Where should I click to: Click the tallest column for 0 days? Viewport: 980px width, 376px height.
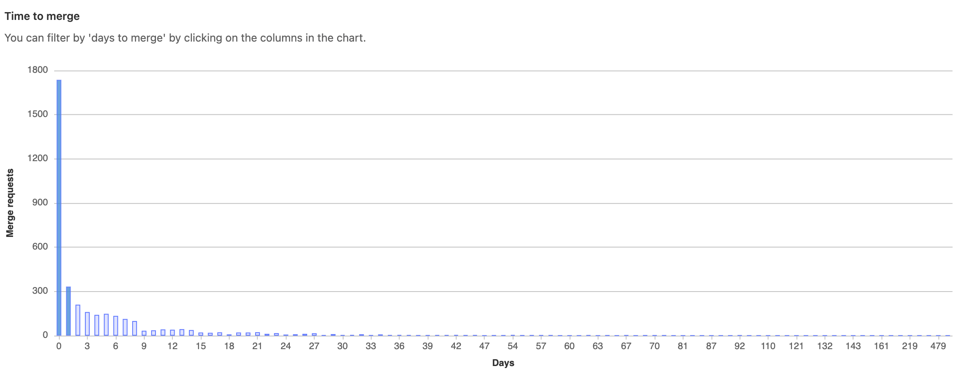[x=59, y=208]
